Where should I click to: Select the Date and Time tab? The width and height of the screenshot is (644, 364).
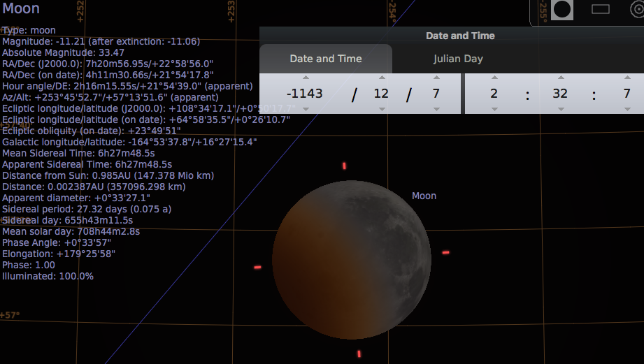(x=326, y=59)
